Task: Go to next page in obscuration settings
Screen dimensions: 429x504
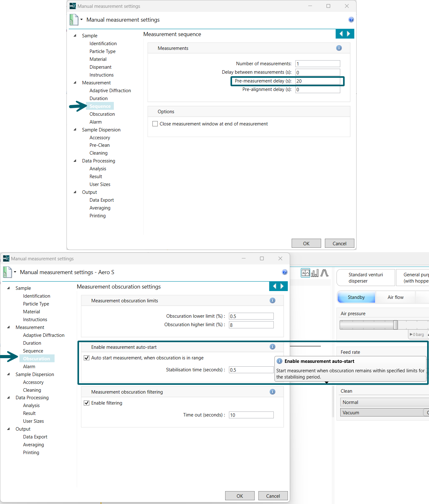Action: coord(282,286)
